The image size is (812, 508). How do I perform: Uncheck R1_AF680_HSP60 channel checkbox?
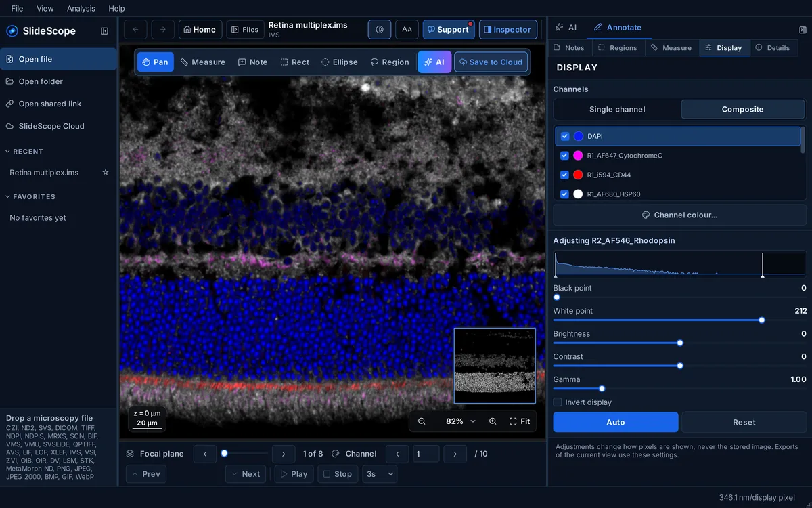[x=565, y=194]
